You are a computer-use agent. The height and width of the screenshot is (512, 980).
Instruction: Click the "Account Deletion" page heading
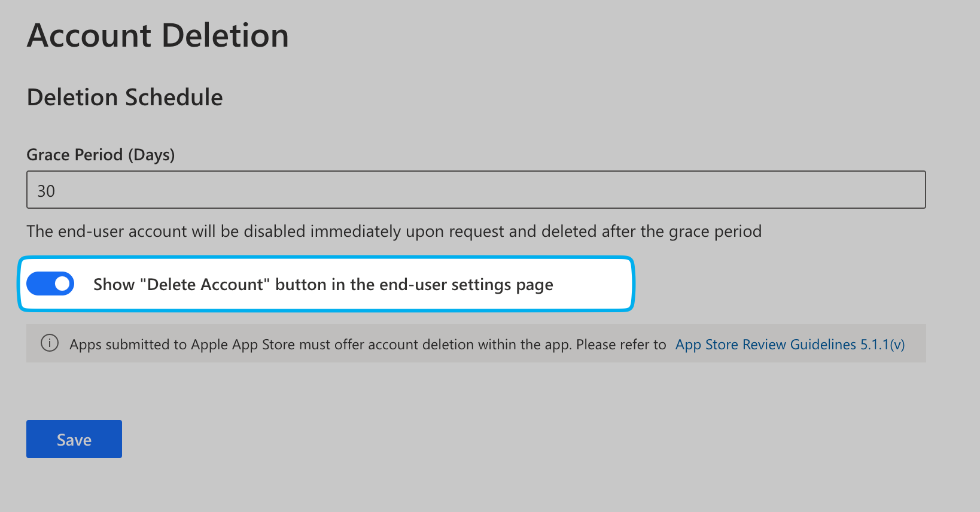pyautogui.click(x=158, y=35)
